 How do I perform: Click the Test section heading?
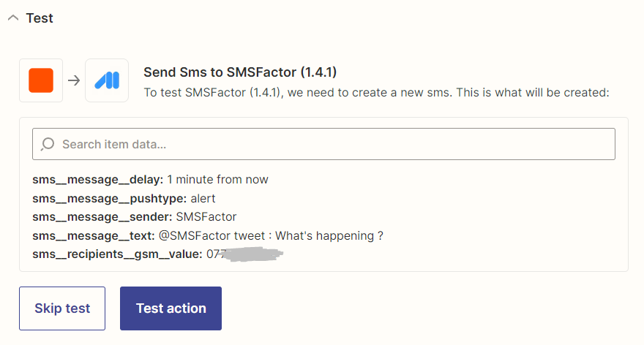click(x=40, y=18)
